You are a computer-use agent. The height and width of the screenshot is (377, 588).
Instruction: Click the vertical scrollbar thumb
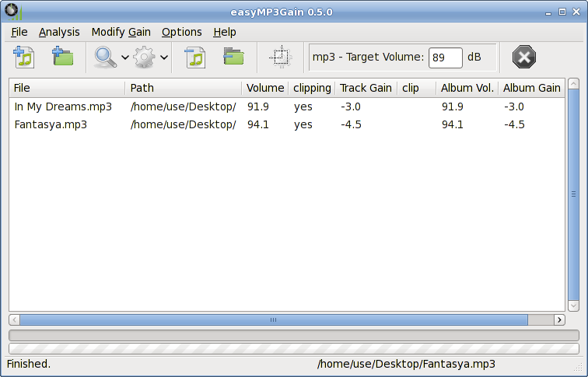(x=573, y=194)
